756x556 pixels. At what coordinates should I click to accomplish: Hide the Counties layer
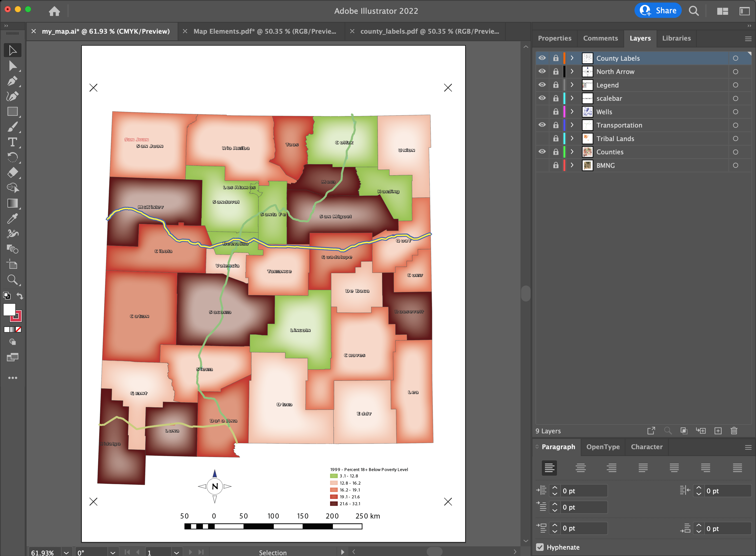[x=542, y=152]
